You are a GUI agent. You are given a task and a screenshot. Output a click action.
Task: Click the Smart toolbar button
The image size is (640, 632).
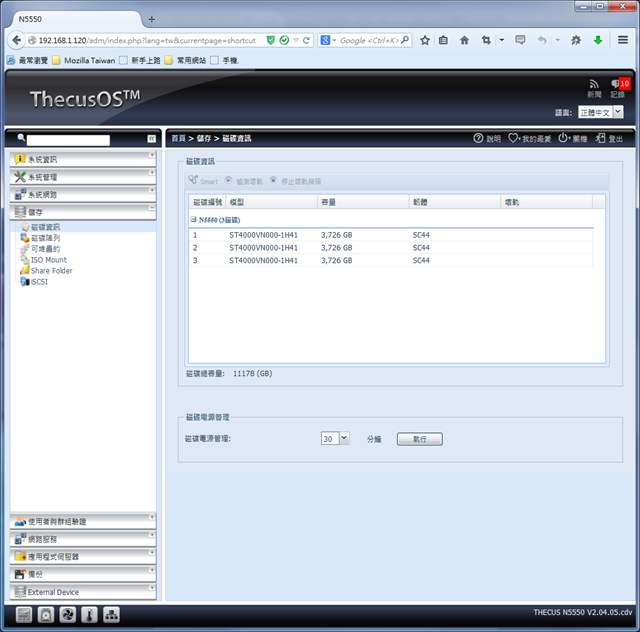pos(203,180)
